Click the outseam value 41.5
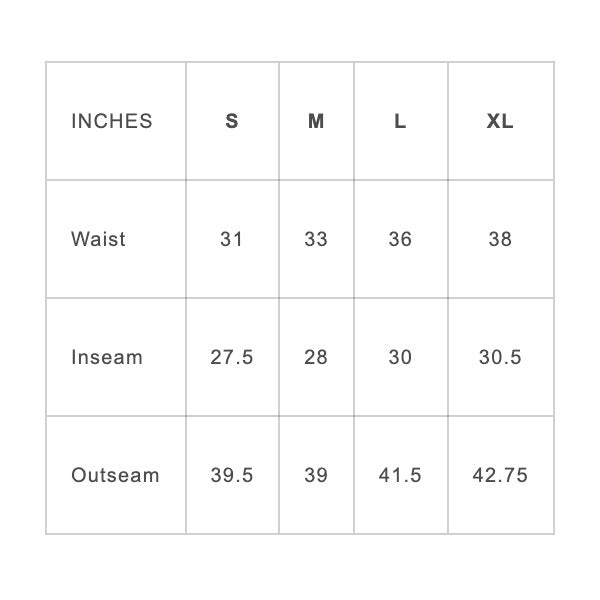 400,476
